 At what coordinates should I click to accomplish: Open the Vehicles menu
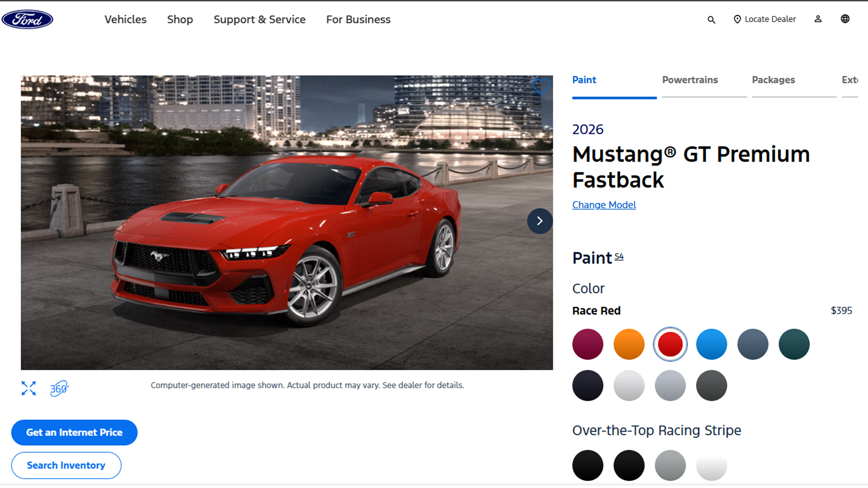tap(125, 20)
